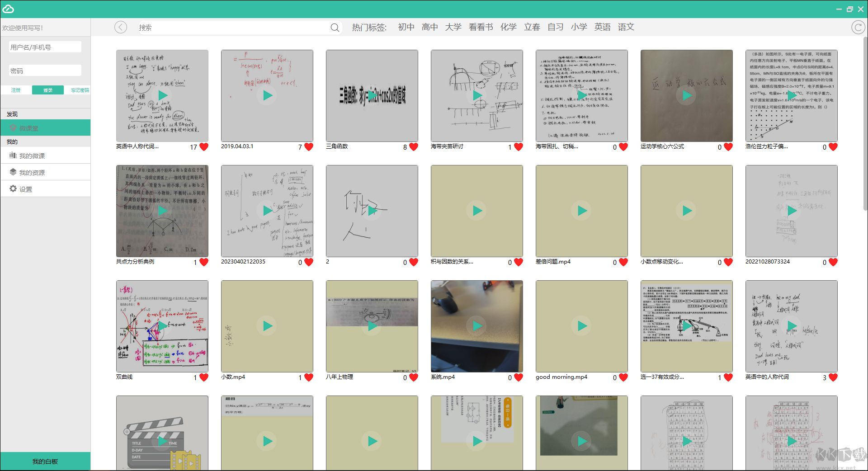The height and width of the screenshot is (471, 868).
Task: Click heart icon for 20230402122035
Action: [x=309, y=262]
